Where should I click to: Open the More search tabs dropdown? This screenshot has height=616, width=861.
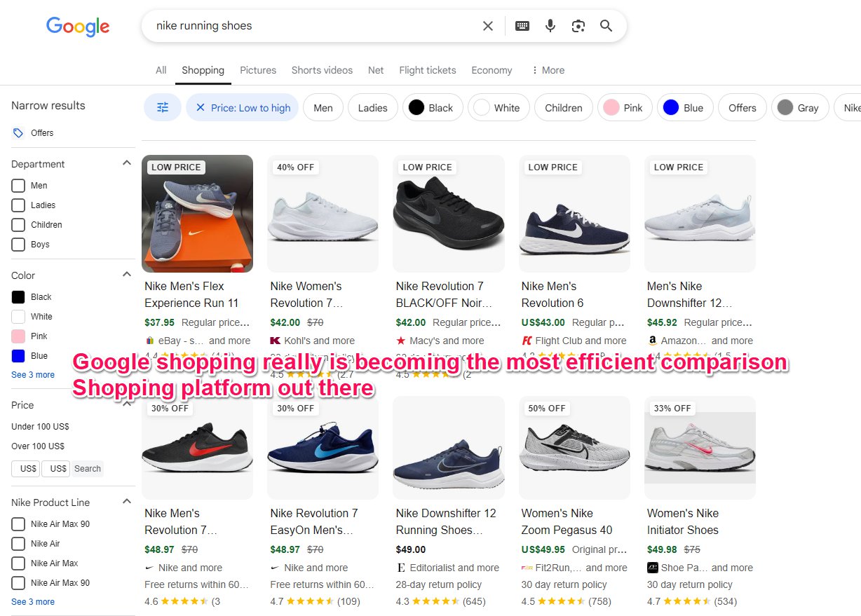pos(548,70)
